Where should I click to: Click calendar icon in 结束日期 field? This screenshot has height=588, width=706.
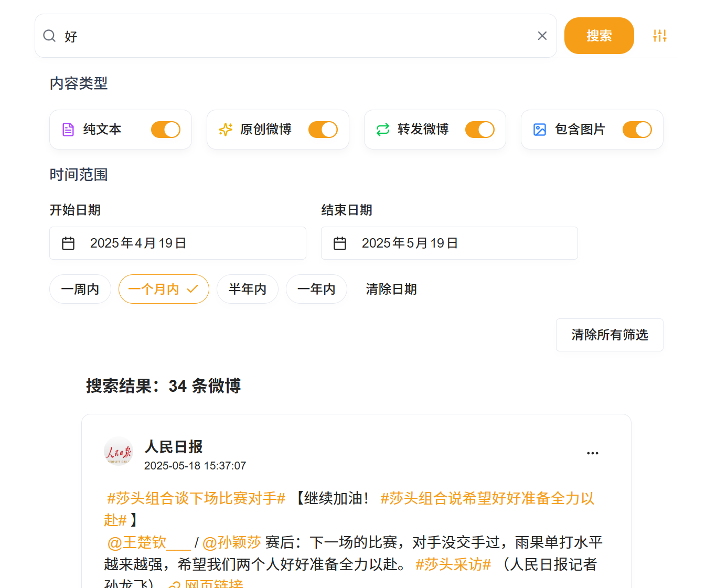tap(340, 243)
